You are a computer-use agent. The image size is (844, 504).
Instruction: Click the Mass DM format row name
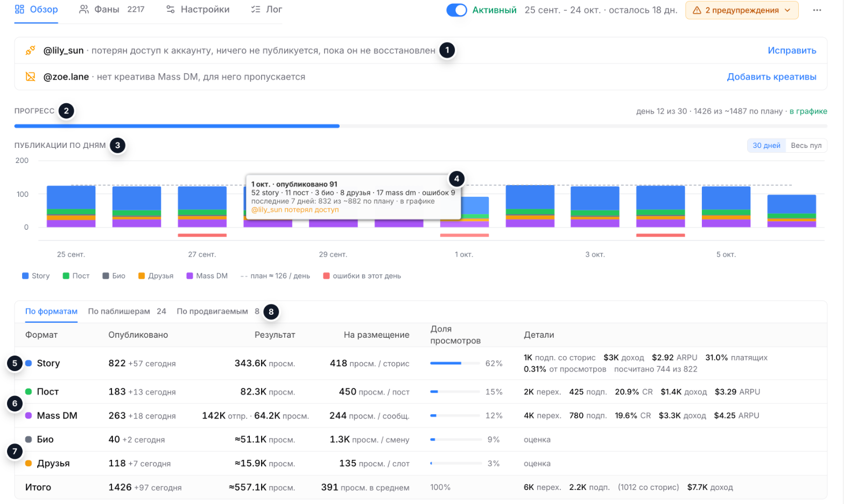click(x=57, y=416)
